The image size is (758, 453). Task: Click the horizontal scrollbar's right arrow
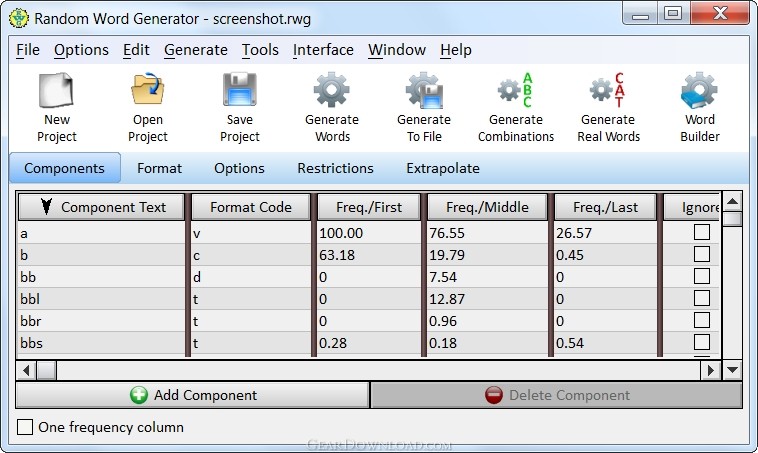(x=711, y=370)
